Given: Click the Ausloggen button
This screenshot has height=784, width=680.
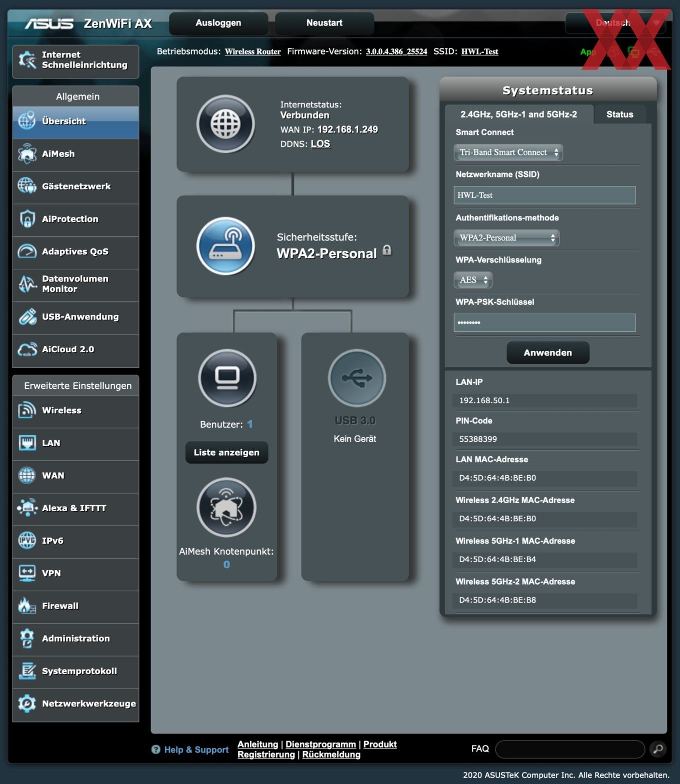Looking at the screenshot, I should pos(218,23).
